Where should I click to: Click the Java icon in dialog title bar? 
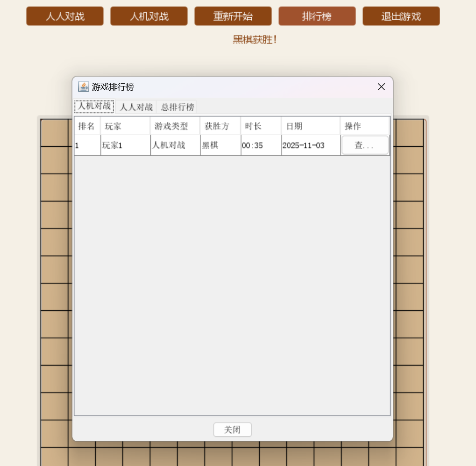click(83, 86)
